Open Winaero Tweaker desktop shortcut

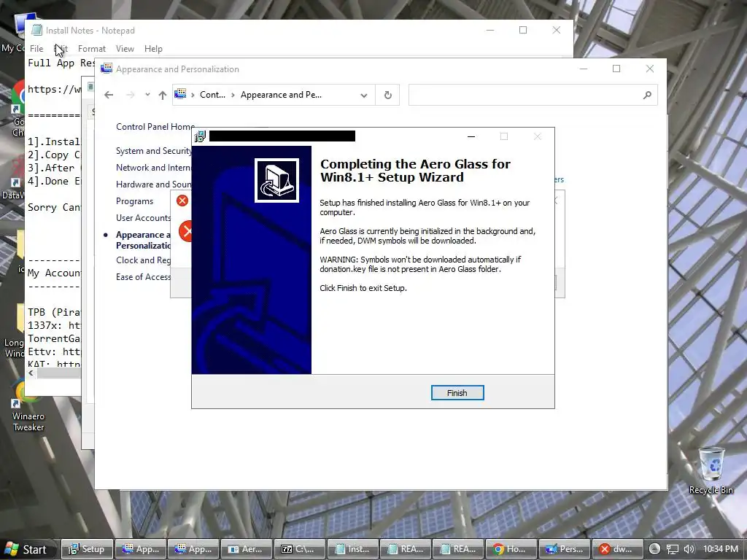(x=28, y=405)
